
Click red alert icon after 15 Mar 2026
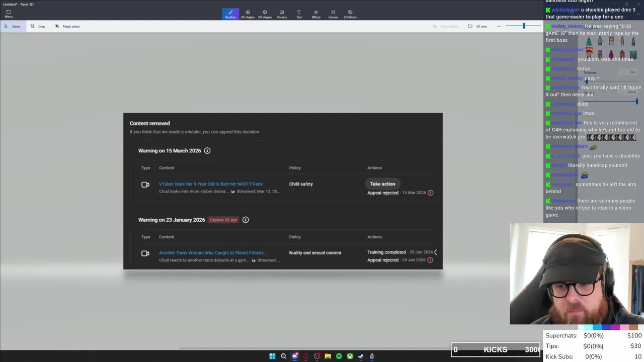[x=430, y=193]
